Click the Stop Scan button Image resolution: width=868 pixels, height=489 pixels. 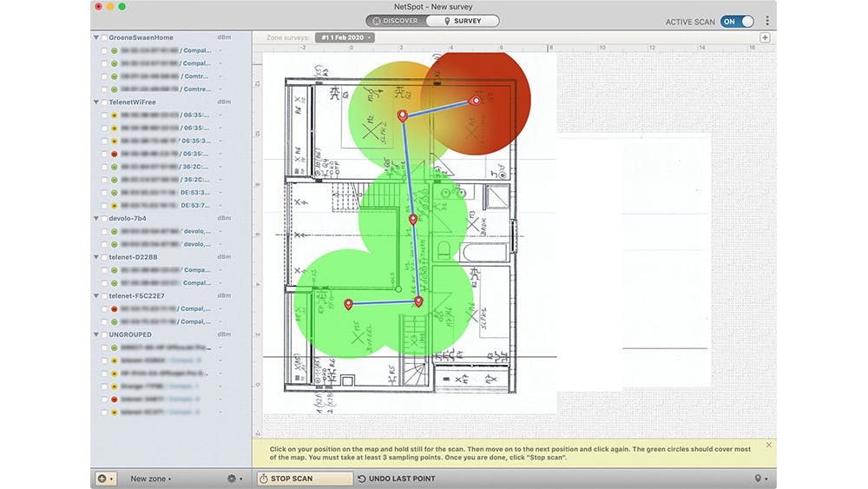coord(305,479)
